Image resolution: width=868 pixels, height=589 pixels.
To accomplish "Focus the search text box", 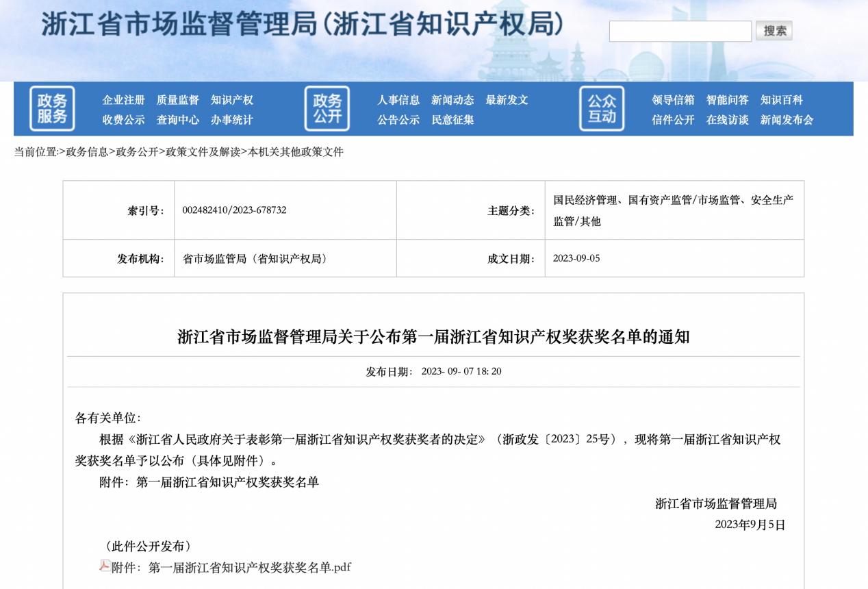I will point(680,31).
